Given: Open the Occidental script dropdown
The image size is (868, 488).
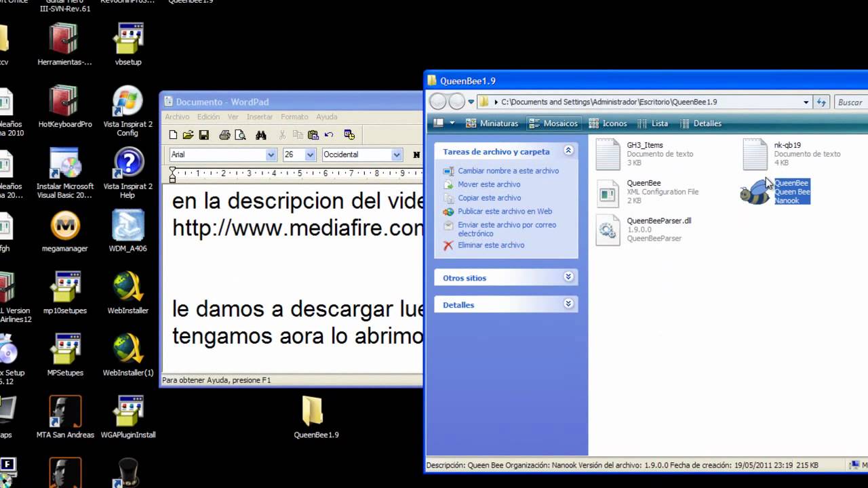Looking at the screenshot, I should click(x=397, y=155).
